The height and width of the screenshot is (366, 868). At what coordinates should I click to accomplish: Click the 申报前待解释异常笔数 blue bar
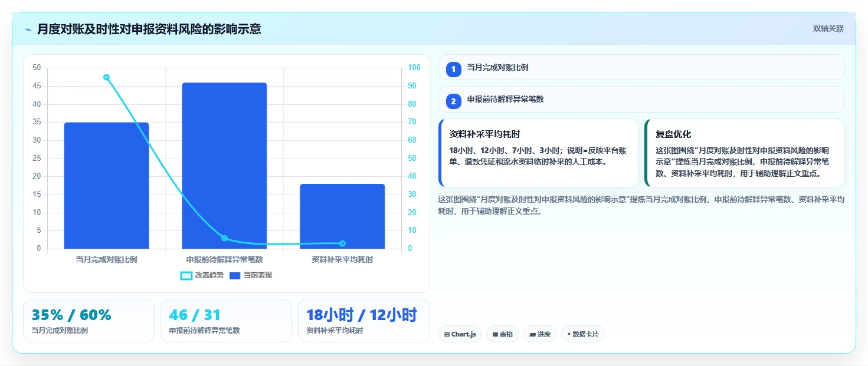tap(224, 166)
